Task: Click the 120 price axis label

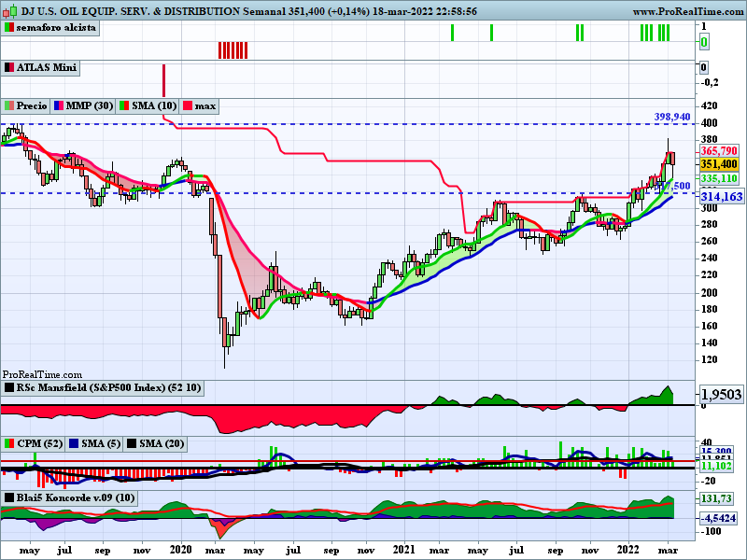Action: coord(710,359)
